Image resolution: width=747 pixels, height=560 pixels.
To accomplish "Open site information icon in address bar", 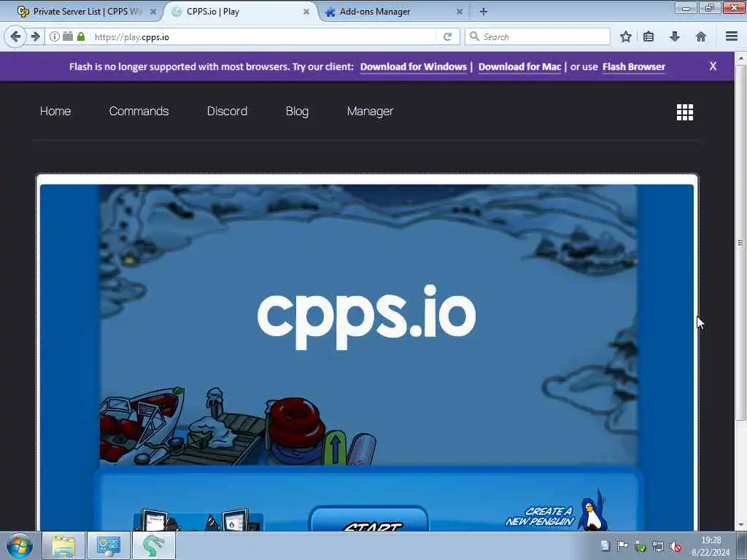I will pyautogui.click(x=55, y=36).
